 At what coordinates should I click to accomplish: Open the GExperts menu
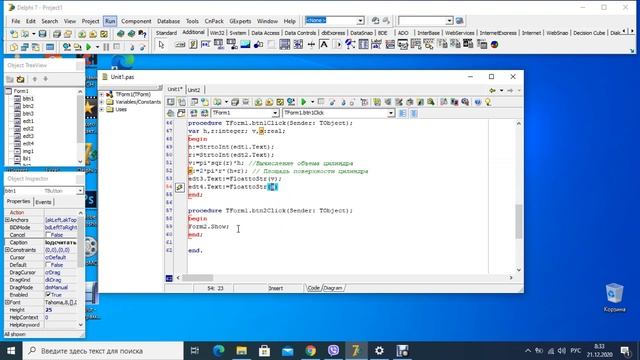tap(240, 21)
